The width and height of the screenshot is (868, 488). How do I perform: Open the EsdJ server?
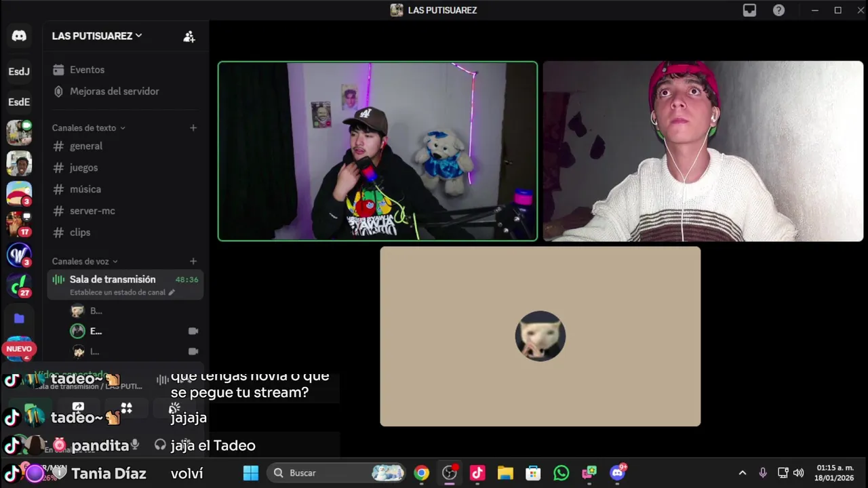tap(19, 71)
